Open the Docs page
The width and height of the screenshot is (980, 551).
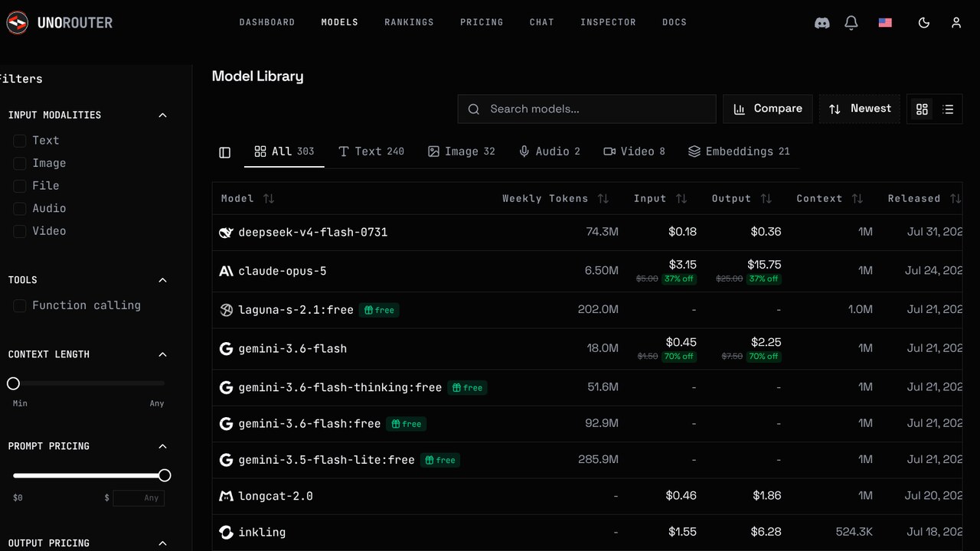pos(675,23)
